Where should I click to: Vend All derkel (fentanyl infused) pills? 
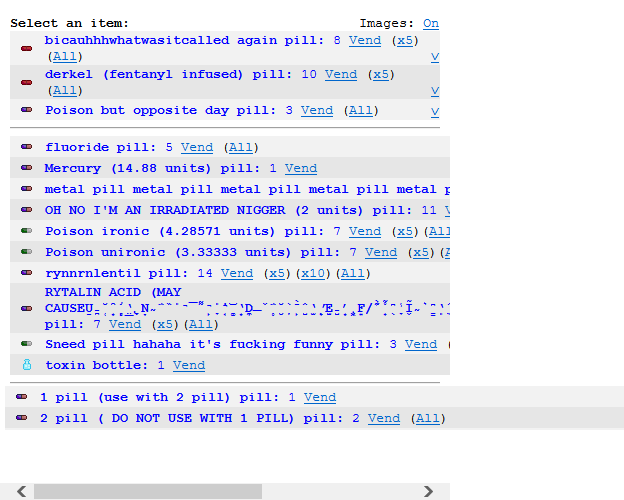pyautogui.click(x=65, y=91)
